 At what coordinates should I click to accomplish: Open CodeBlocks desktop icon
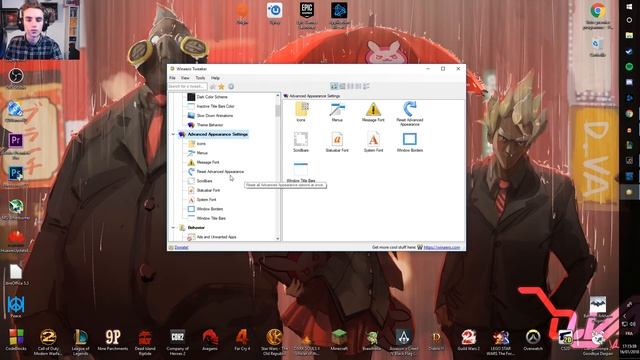pyautogui.click(x=16, y=340)
